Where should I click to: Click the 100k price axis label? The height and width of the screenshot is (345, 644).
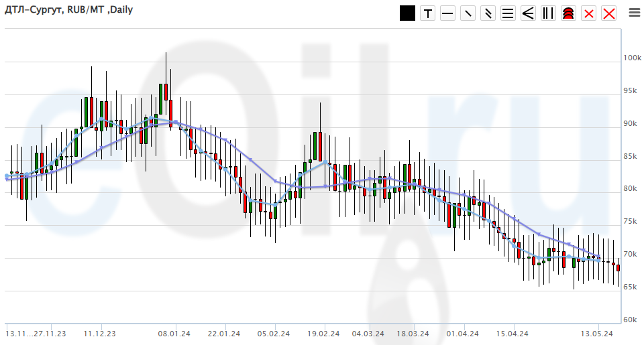point(632,58)
